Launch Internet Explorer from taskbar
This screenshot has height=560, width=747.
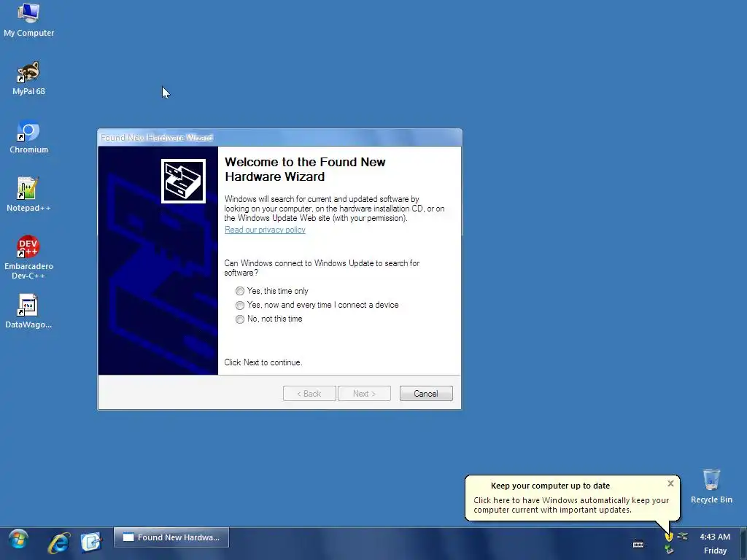58,542
